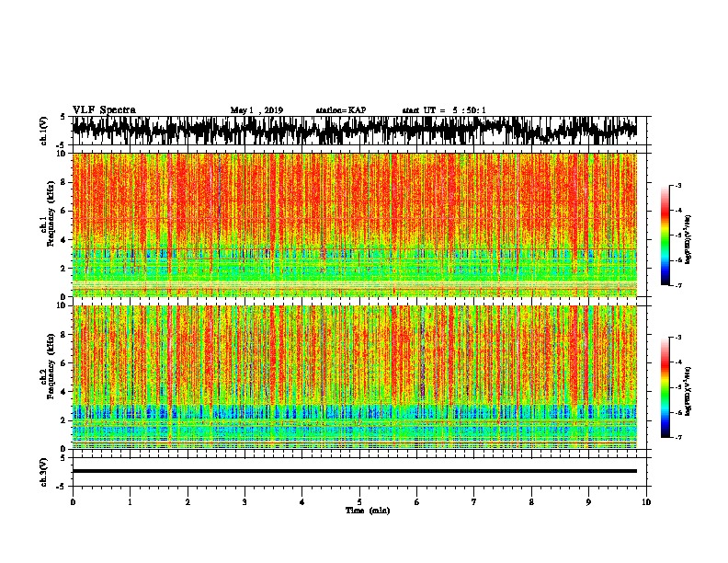Image resolution: width=728 pixels, height=563 pixels.
Task: Click the "-7" label on ch.1 color bar
Action: [x=677, y=285]
